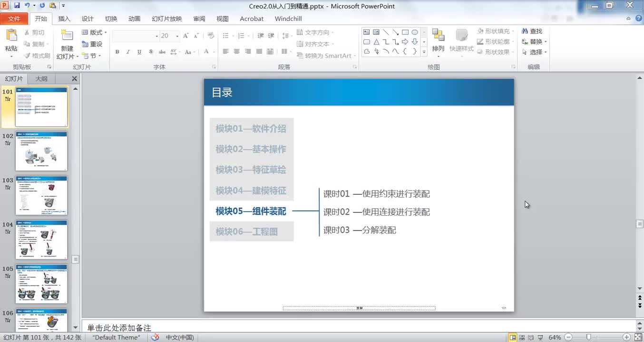Adjust the zoom slider handle
This screenshot has height=342, width=644.
[588, 337]
